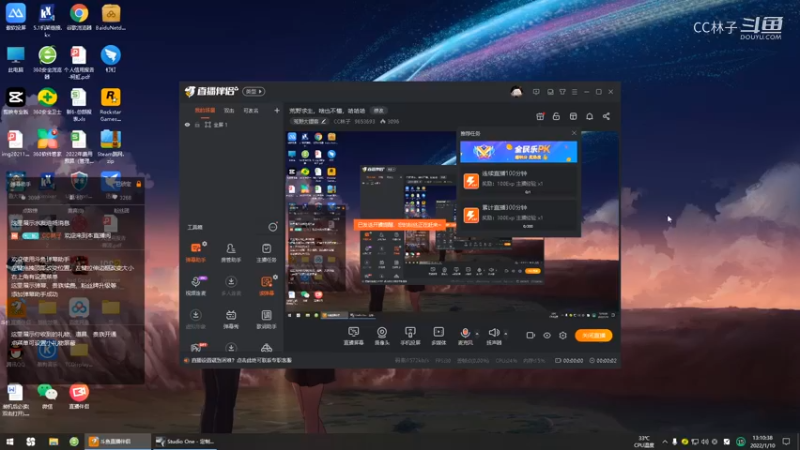
Task: Click the live preview area
Action: click(x=452, y=225)
